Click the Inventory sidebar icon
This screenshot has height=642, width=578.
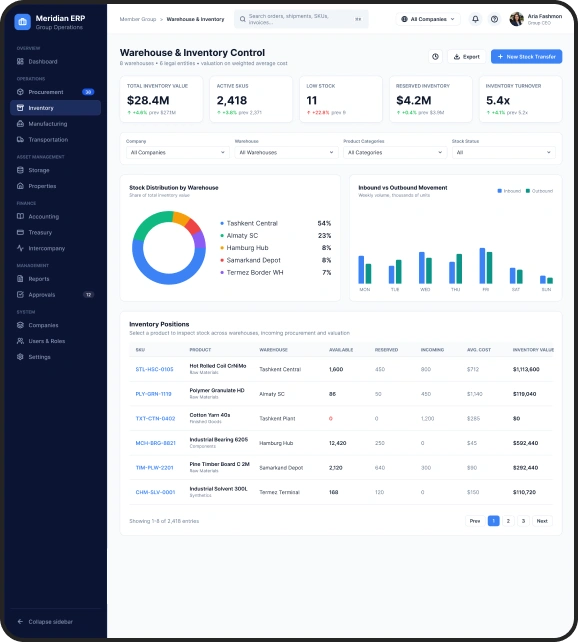coord(20,108)
